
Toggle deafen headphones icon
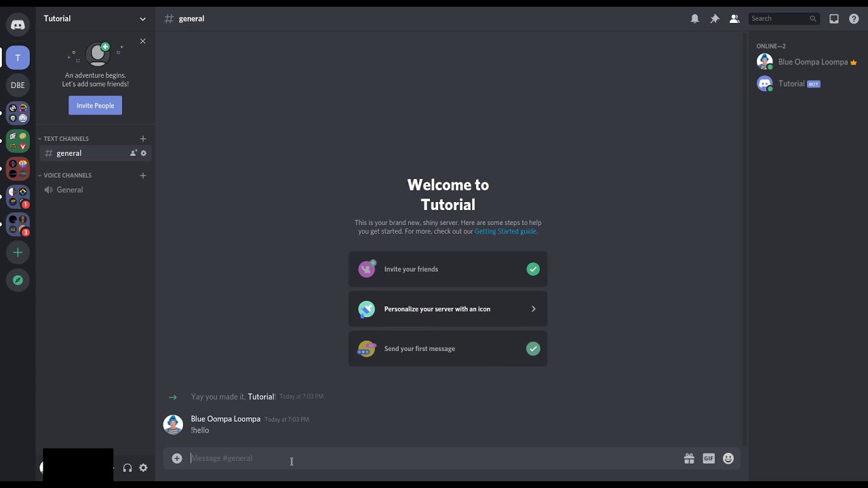click(x=127, y=468)
